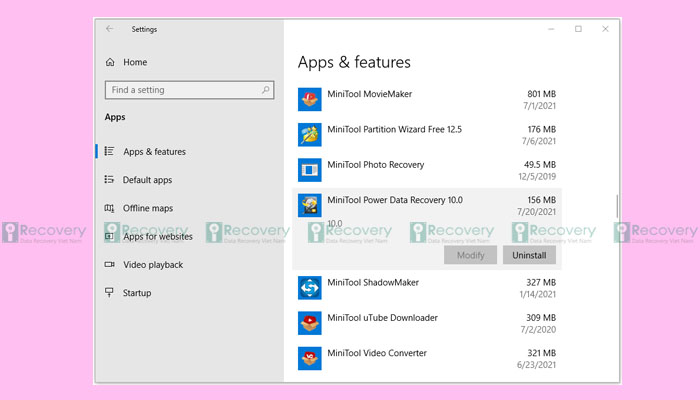
Task: Click the 309 MB size value
Action: pos(541,317)
